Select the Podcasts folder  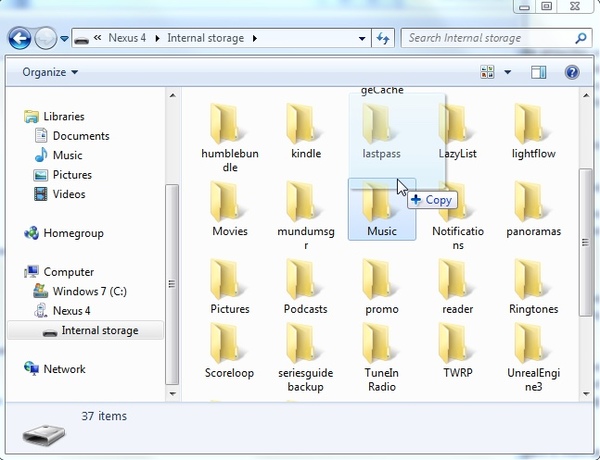pos(306,287)
